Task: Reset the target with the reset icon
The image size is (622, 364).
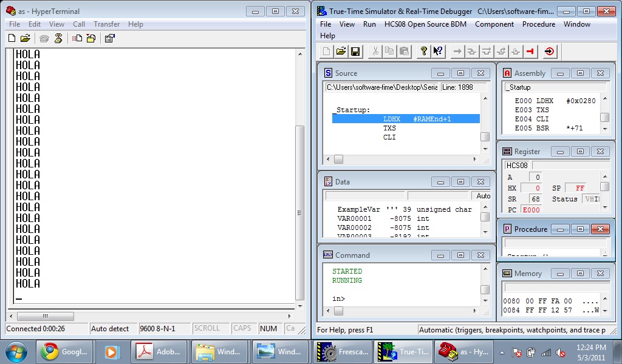Action: [549, 52]
